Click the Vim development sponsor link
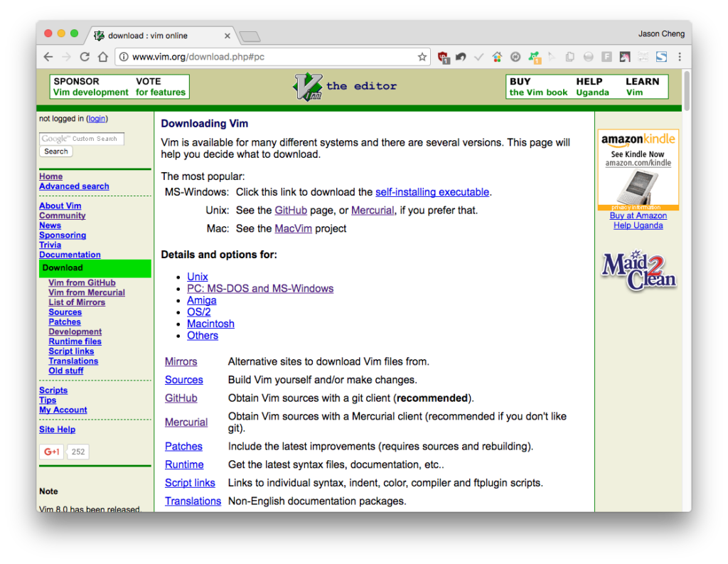The image size is (728, 564). tap(90, 92)
